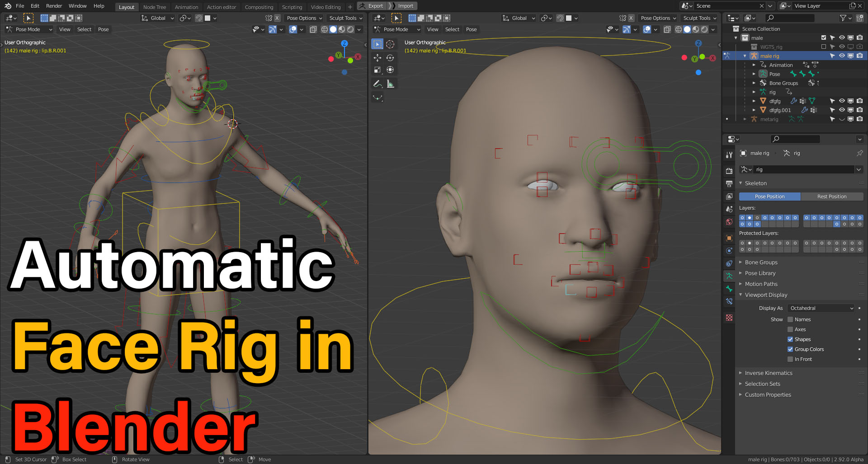This screenshot has width=868, height=464.
Task: Open the Output properties tab
Action: tap(729, 183)
